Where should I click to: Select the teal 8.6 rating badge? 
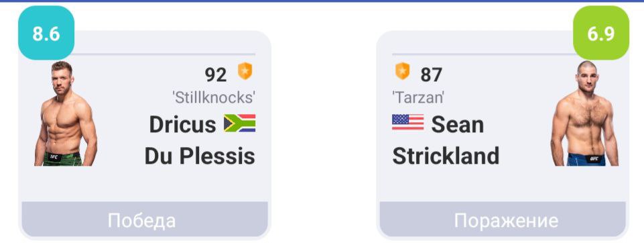(x=46, y=33)
